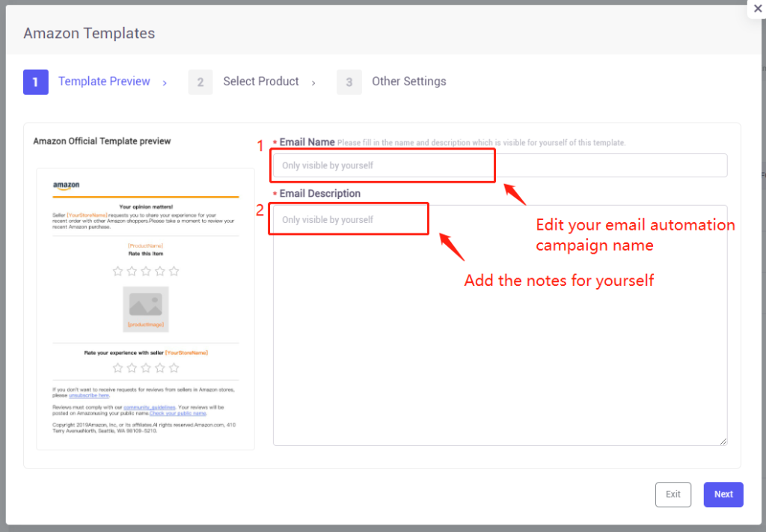Go to the Select Product step
766x532 pixels.
[261, 82]
